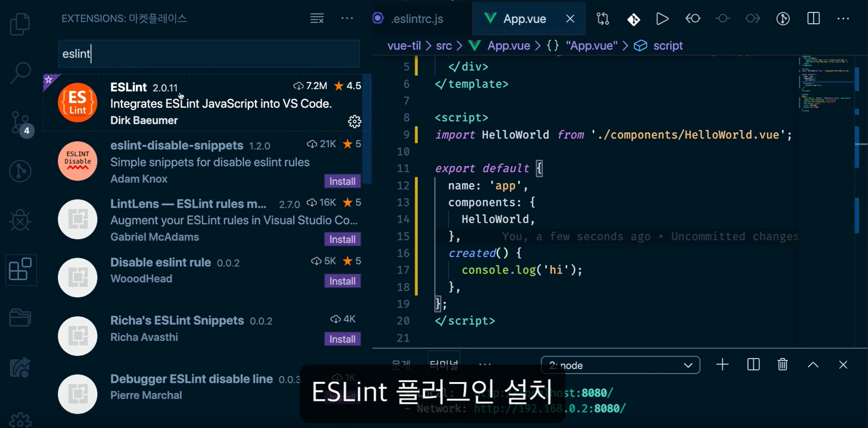The image size is (868, 428).
Task: Switch to the 문제 panel tab
Action: pos(401,365)
